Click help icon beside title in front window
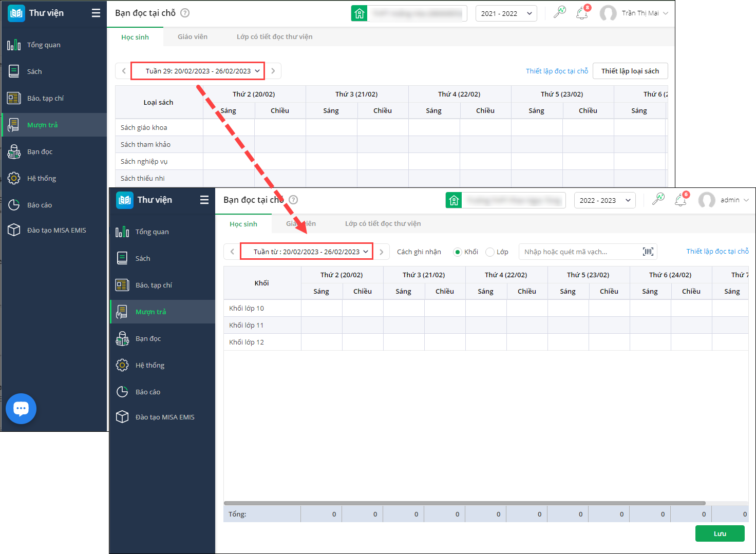Screen dimensions: 756x554 pyautogui.click(x=293, y=200)
